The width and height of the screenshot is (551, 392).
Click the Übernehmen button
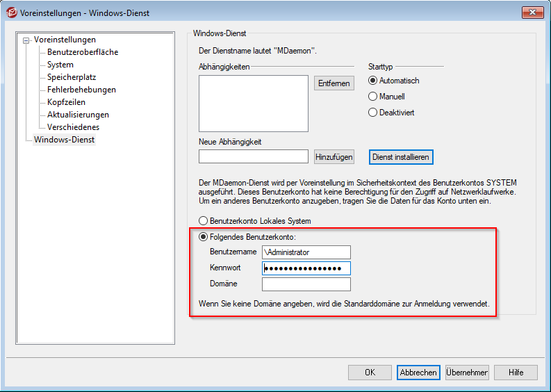pos(466,373)
